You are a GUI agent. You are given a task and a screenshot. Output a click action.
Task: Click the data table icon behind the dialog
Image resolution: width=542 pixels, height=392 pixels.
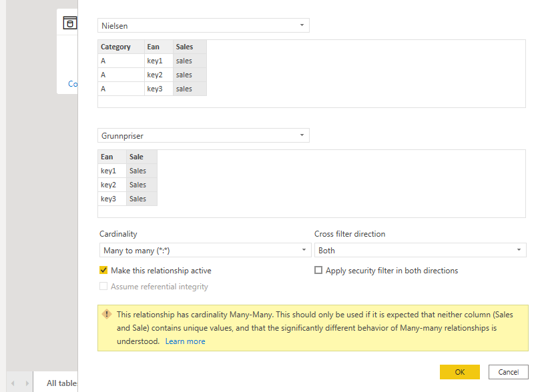pyautogui.click(x=70, y=23)
